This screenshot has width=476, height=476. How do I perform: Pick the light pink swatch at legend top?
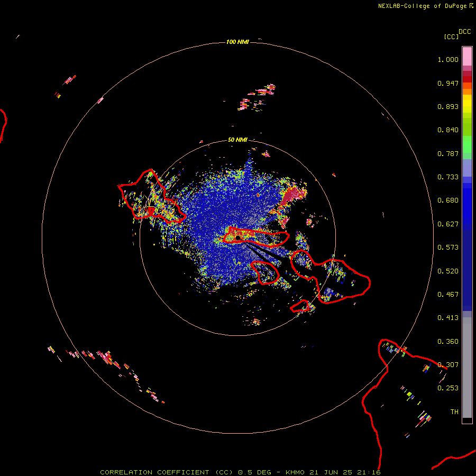coord(467,56)
